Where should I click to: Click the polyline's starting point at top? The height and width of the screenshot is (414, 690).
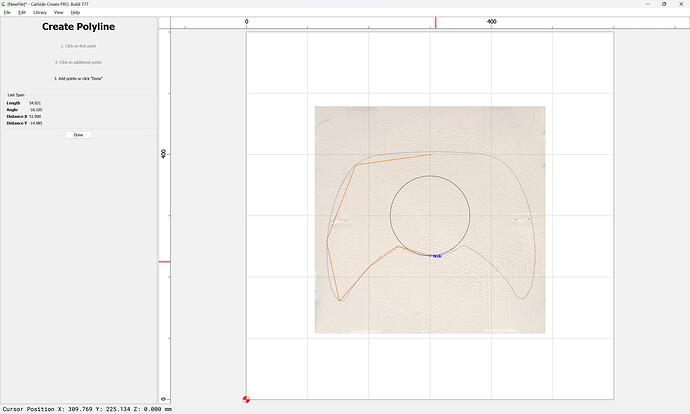click(x=430, y=154)
